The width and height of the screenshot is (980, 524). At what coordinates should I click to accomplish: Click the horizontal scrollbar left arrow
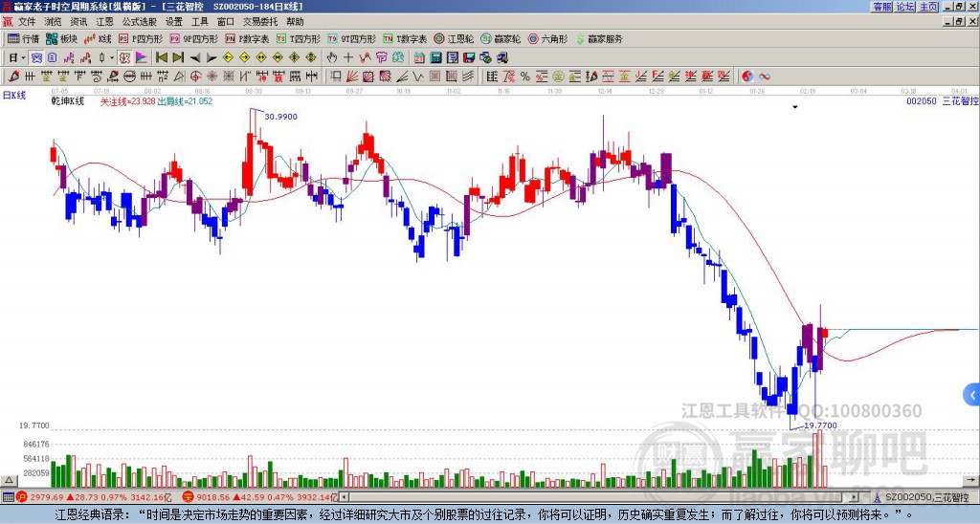tap(345, 497)
